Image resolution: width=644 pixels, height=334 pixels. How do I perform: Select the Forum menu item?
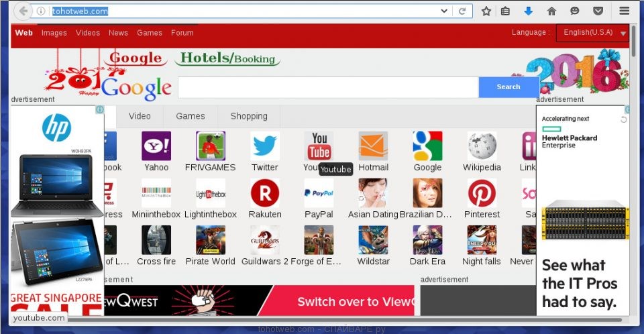(182, 33)
